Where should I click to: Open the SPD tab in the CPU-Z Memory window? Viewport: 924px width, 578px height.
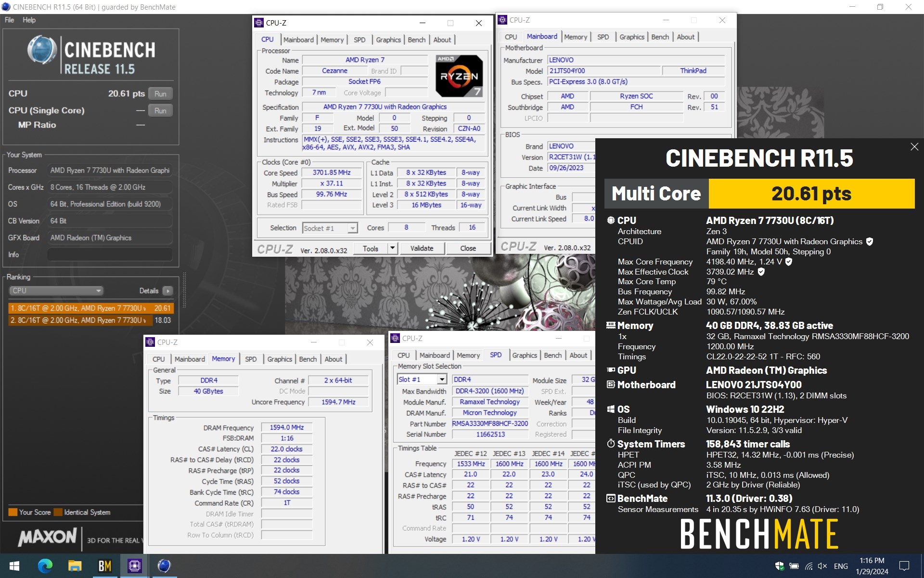click(251, 359)
